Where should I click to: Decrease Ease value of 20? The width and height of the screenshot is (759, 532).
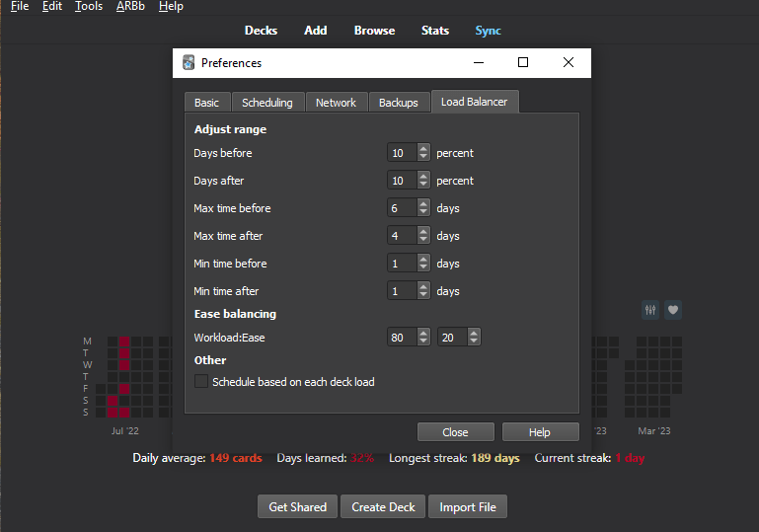tap(474, 342)
